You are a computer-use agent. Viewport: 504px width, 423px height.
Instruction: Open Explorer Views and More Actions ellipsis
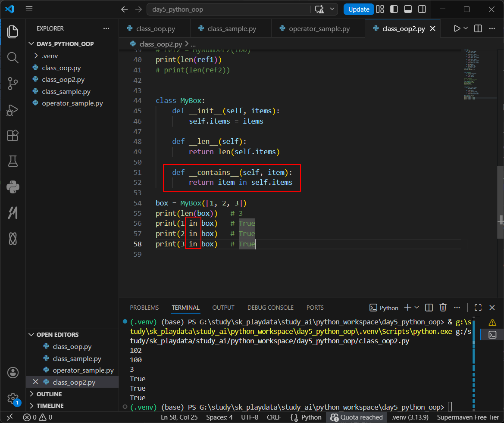click(x=106, y=28)
